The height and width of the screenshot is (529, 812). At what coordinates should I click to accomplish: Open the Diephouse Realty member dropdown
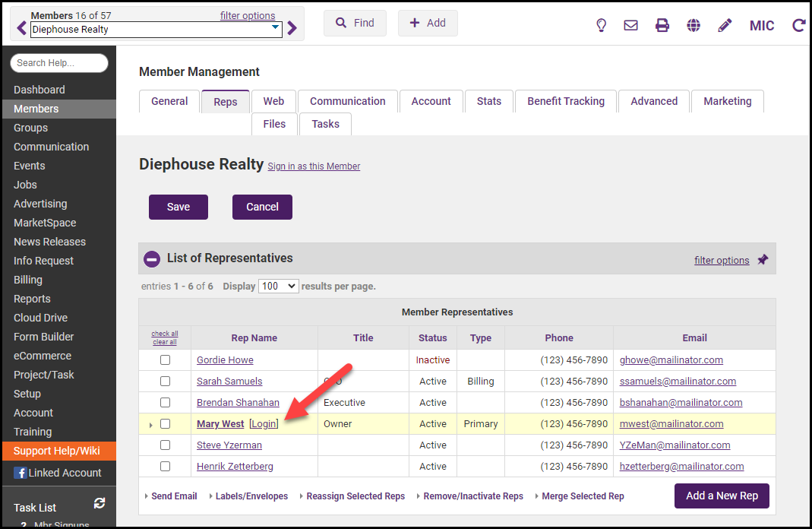pos(275,29)
